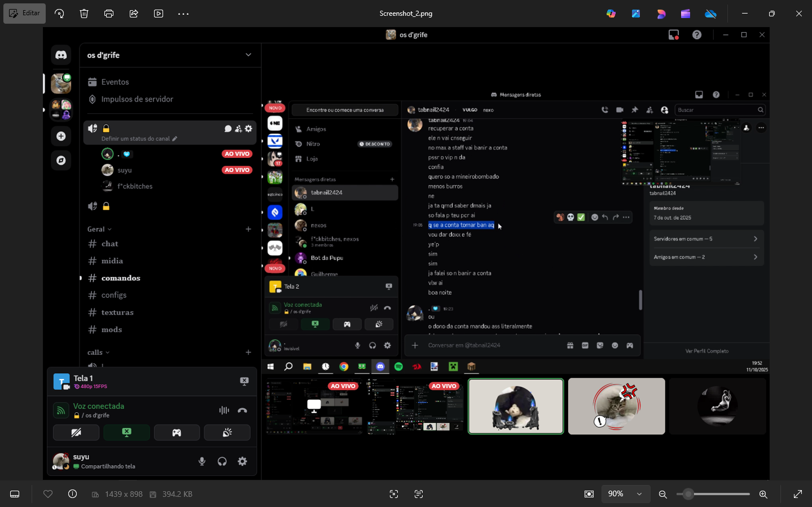Show file info with the info icon
812x507 pixels.
click(x=73, y=494)
